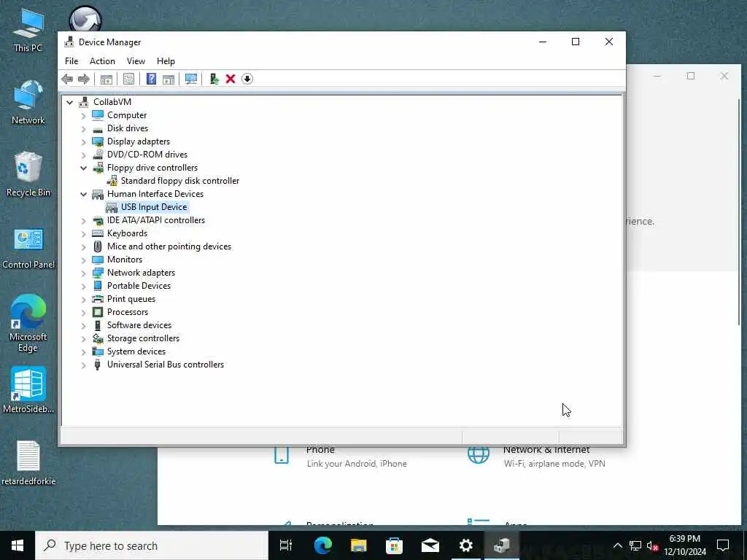
Task: Click the taskbar search box
Action: [152, 545]
